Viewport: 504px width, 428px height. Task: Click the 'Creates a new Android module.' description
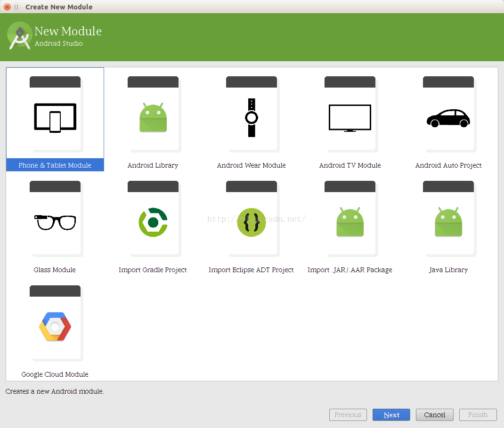click(55, 391)
